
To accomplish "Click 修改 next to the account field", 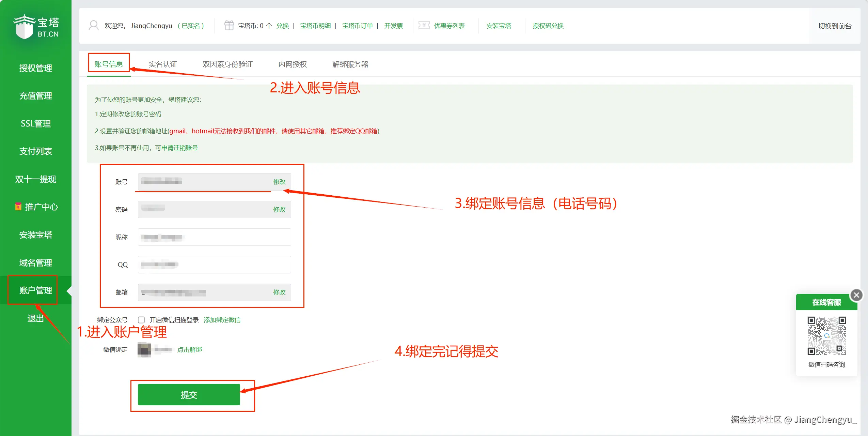I will tap(279, 182).
